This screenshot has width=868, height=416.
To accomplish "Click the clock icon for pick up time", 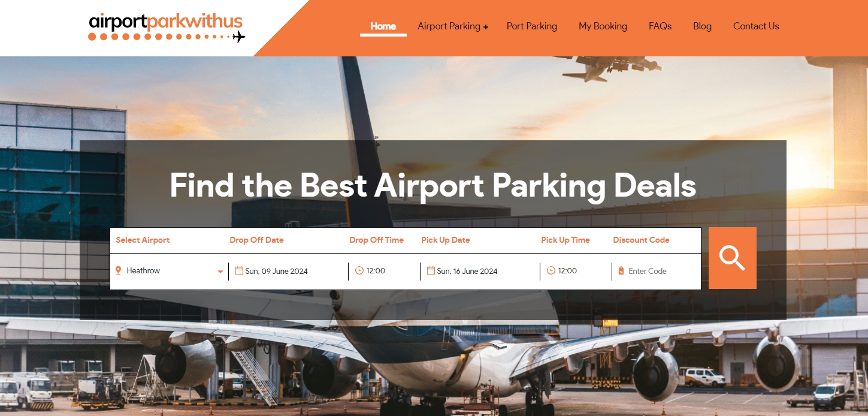I will coord(551,270).
